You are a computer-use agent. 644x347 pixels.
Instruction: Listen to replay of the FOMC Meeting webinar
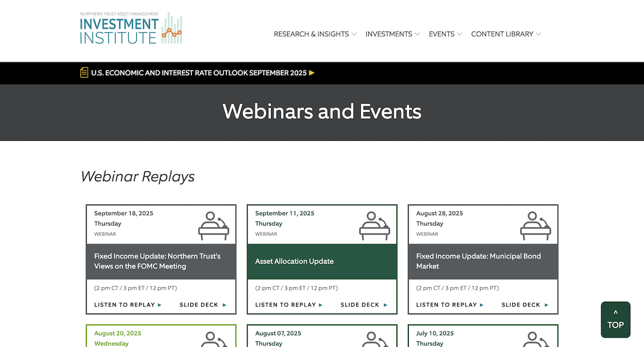(124, 305)
